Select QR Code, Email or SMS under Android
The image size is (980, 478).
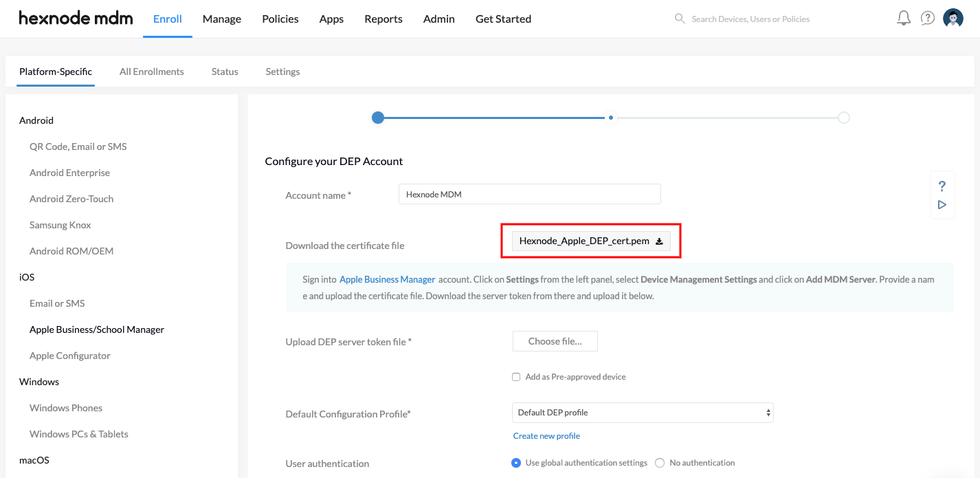(x=78, y=146)
